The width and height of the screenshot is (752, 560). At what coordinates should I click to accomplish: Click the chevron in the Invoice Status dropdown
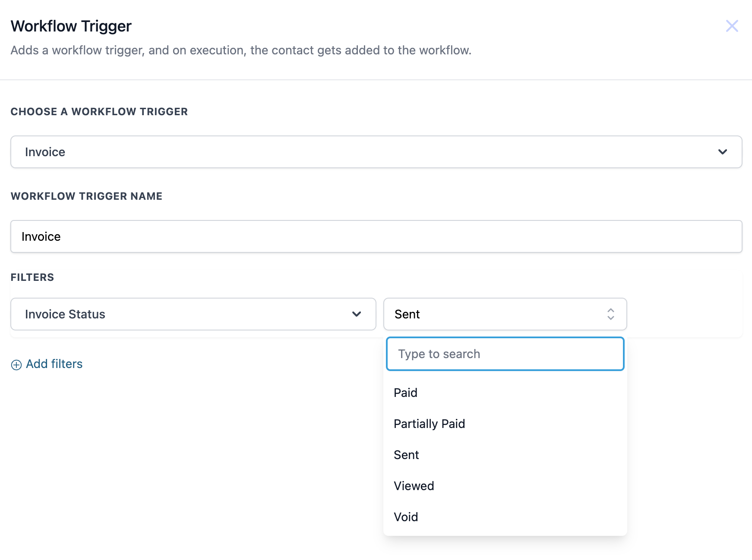click(356, 314)
